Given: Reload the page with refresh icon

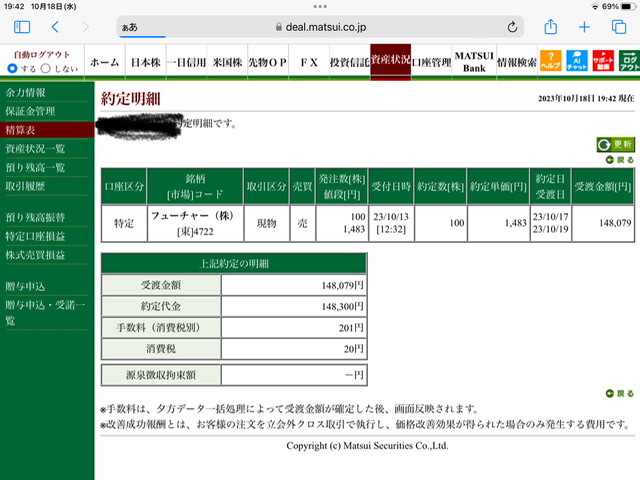Looking at the screenshot, I should tap(512, 27).
